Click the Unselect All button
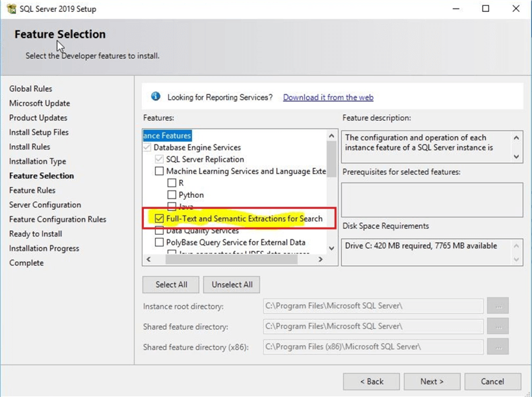This screenshot has width=532, height=397. 231,284
